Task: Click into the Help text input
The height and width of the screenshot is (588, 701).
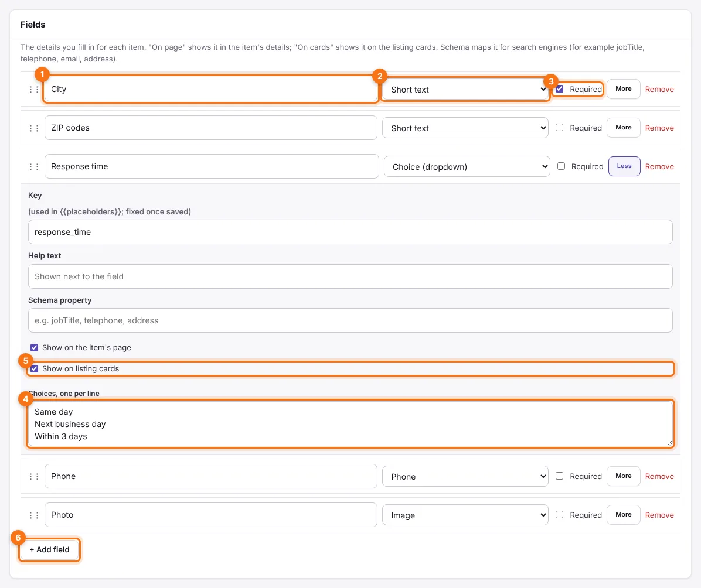Action: 350,276
